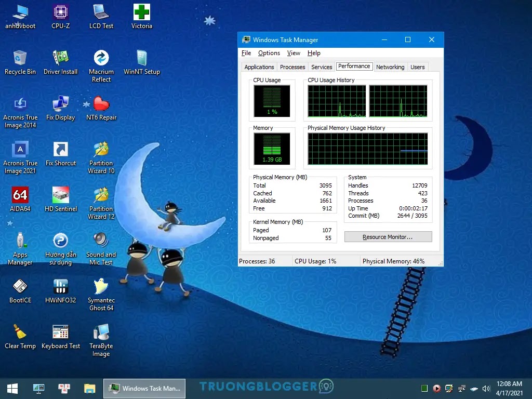The height and width of the screenshot is (399, 532).
Task: Click the Physical Memory Usage History graph
Action: 368,149
